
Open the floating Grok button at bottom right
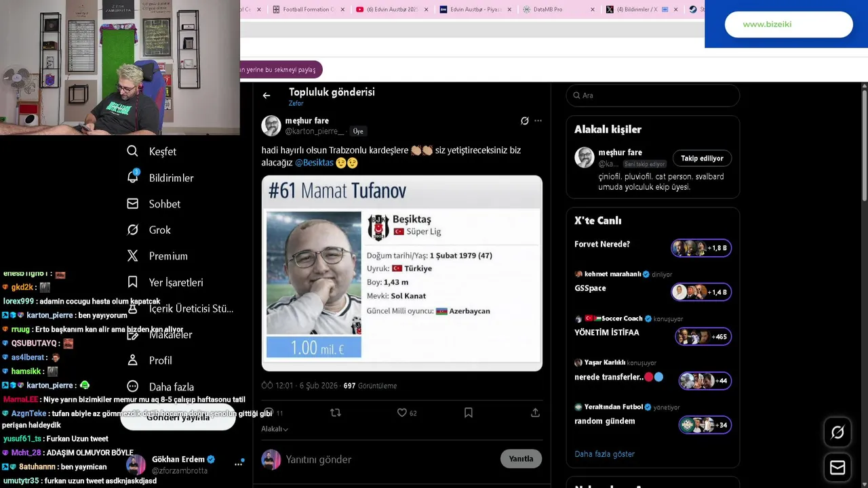(x=837, y=432)
